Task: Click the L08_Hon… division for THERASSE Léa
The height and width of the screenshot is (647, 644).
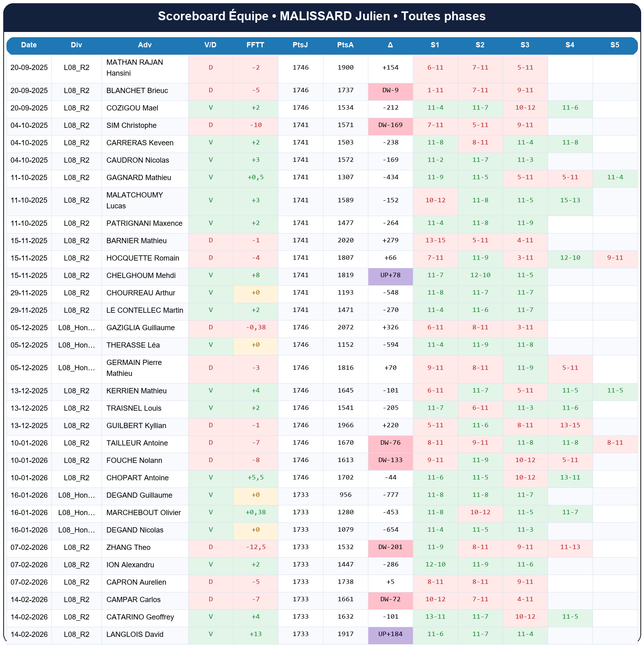Action: 77,345
